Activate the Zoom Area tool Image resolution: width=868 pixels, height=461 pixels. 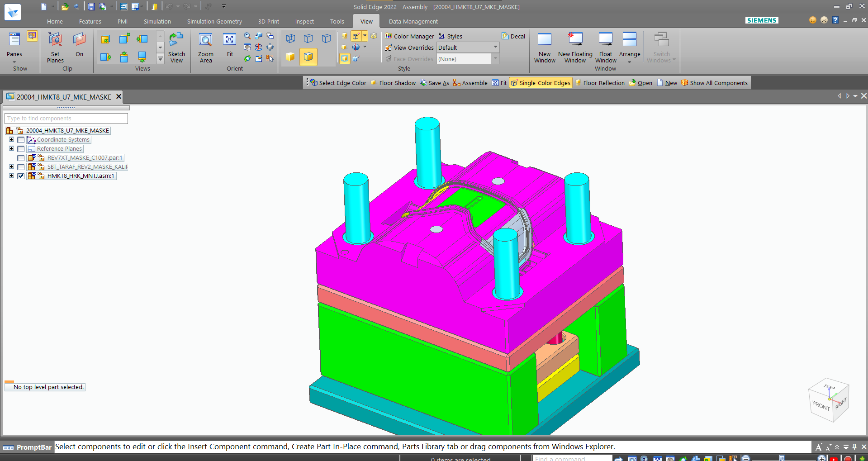[x=206, y=48]
